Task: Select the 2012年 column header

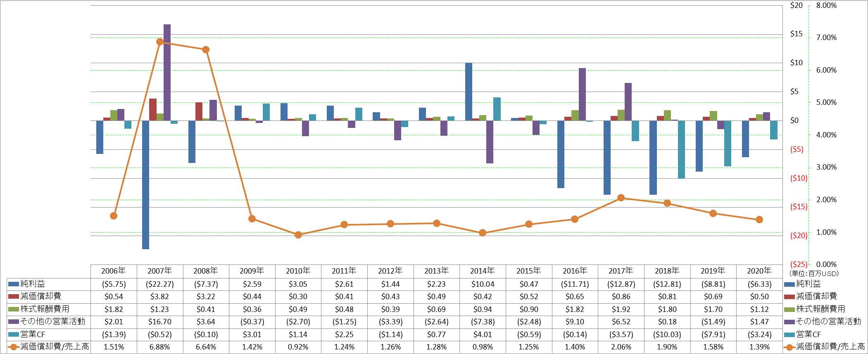Action: (x=390, y=271)
